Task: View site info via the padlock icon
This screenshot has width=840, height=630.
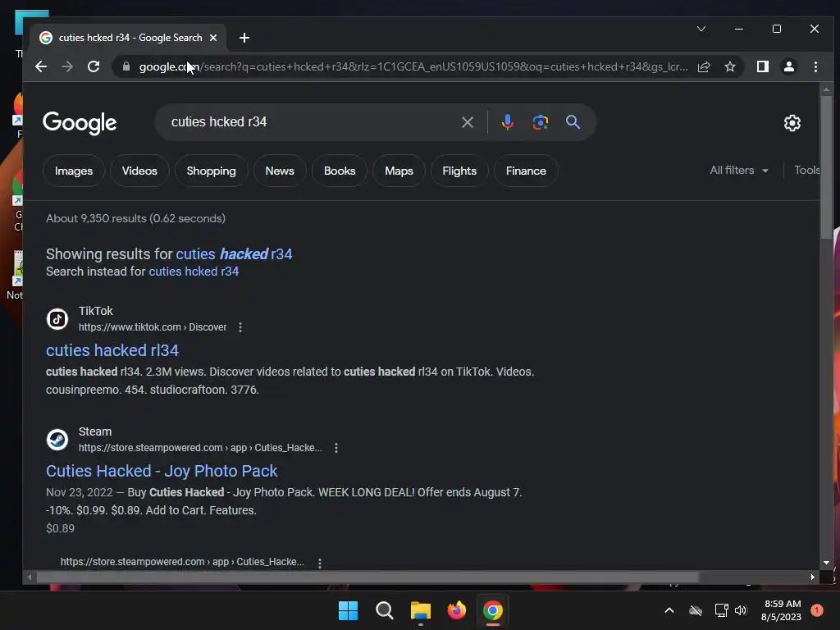Action: [x=126, y=66]
